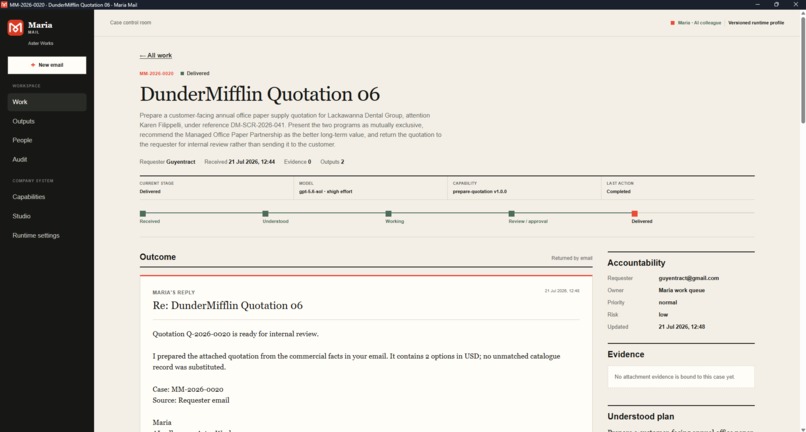Click the Maria work queue owner value
Screen dimensions: 806x432
pos(682,290)
